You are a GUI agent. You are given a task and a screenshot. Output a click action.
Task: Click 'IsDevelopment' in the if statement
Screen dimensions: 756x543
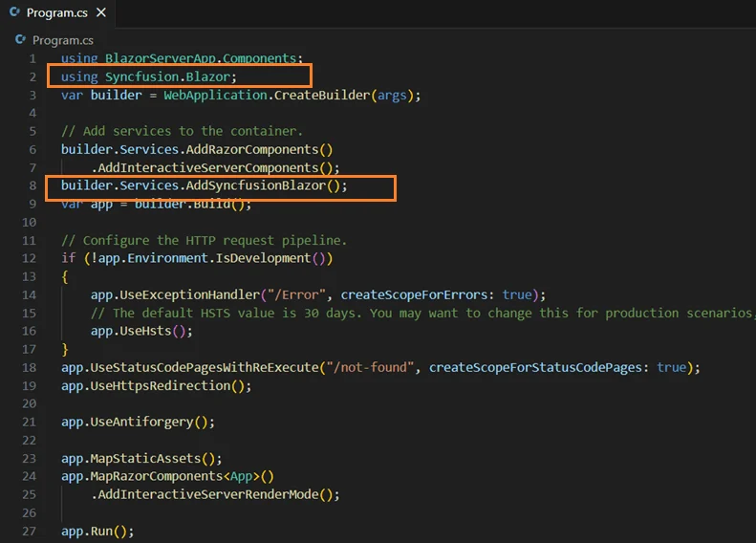263,258
